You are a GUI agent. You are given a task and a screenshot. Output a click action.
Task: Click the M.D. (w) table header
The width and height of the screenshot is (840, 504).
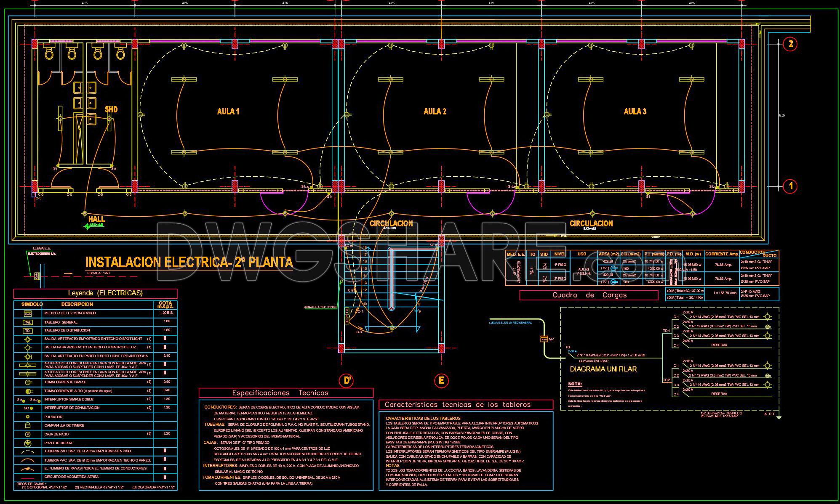693,254
